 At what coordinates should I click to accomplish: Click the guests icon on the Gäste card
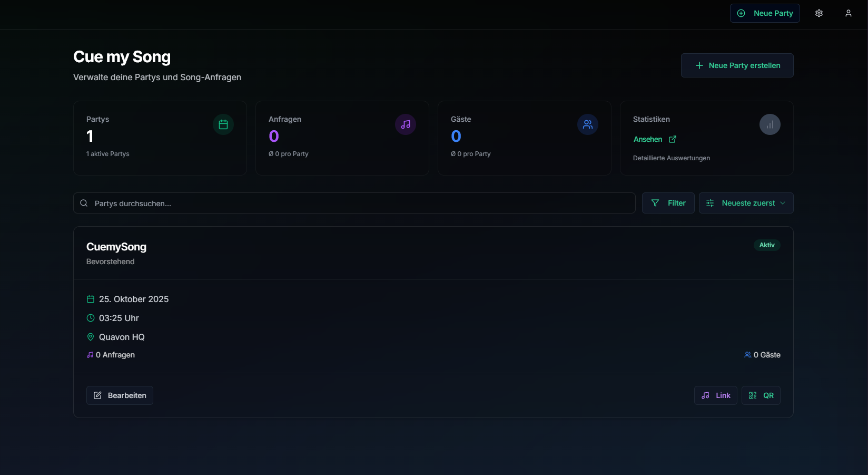pos(587,124)
